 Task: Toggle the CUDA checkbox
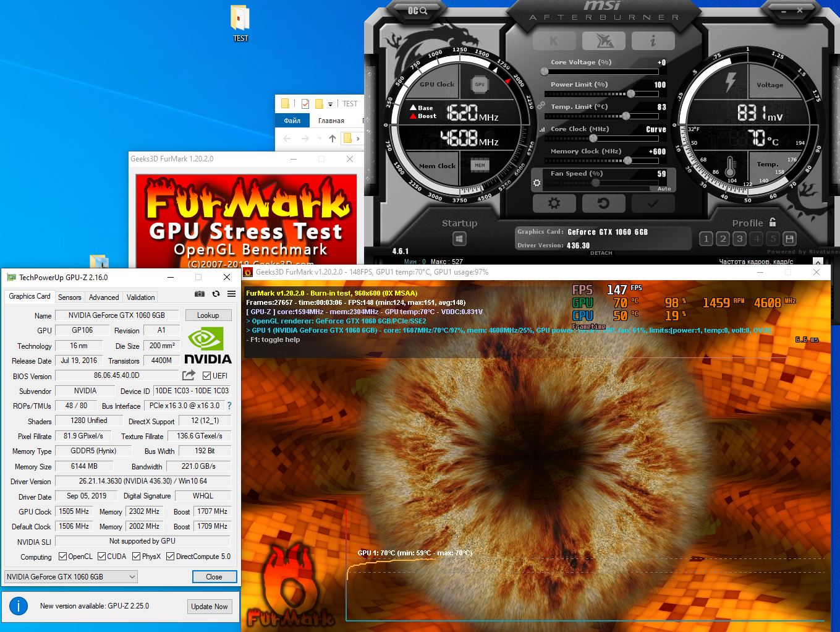(x=101, y=557)
